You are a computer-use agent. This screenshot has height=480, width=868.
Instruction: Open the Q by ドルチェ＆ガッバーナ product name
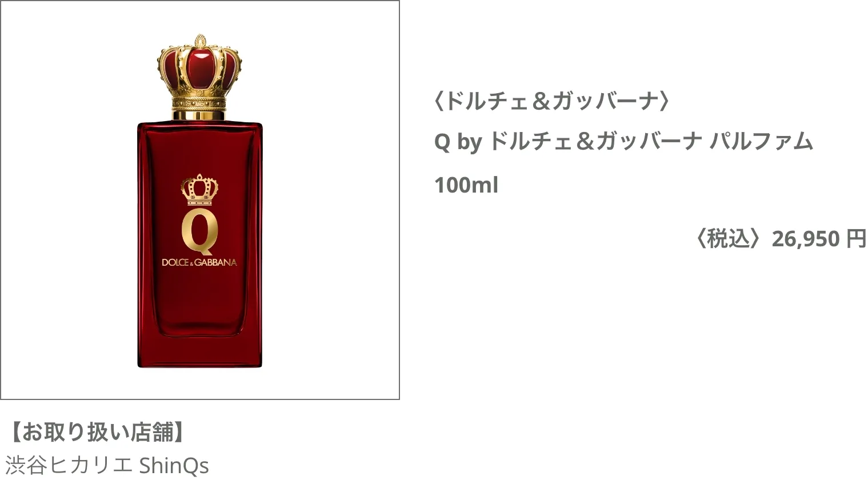click(623, 141)
